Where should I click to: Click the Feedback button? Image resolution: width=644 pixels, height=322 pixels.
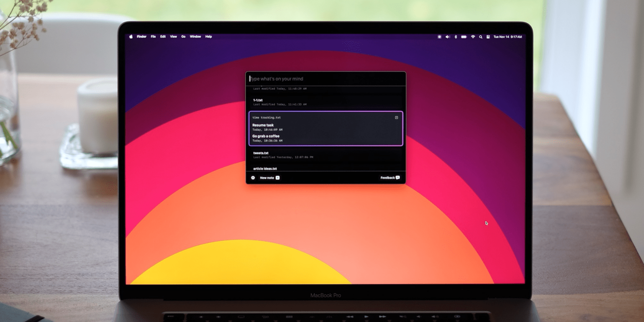390,178
